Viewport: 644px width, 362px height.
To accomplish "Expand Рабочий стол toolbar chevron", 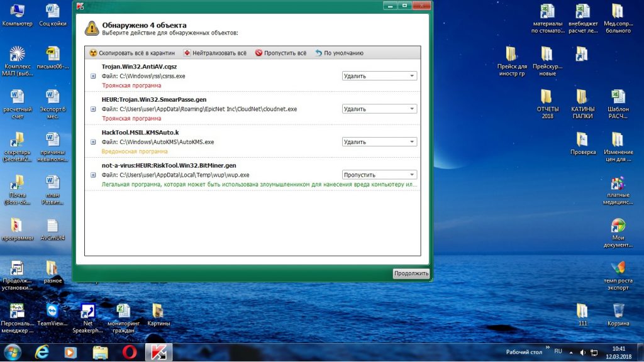I will [547, 348].
